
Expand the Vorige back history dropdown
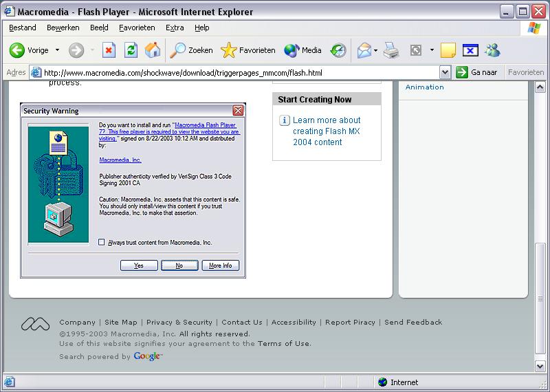point(57,50)
